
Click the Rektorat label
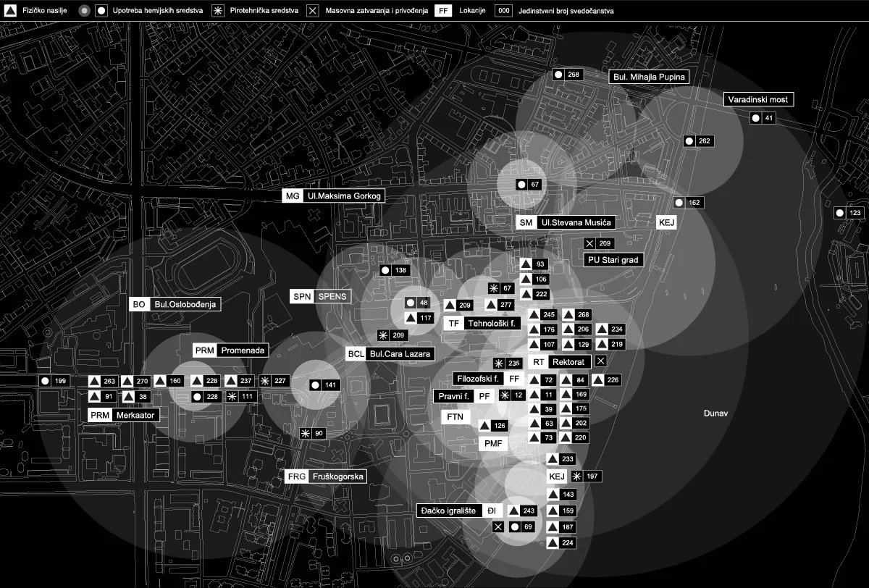click(x=570, y=361)
